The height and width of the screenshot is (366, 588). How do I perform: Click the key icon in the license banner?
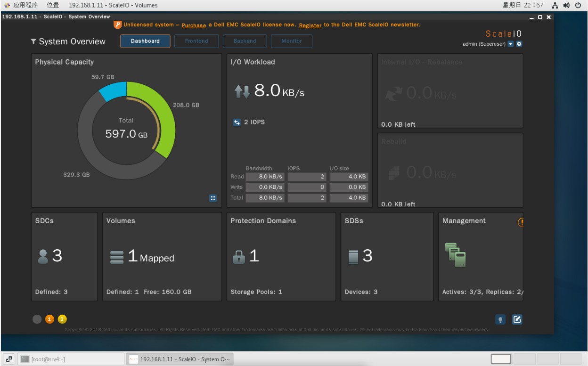[x=118, y=25]
